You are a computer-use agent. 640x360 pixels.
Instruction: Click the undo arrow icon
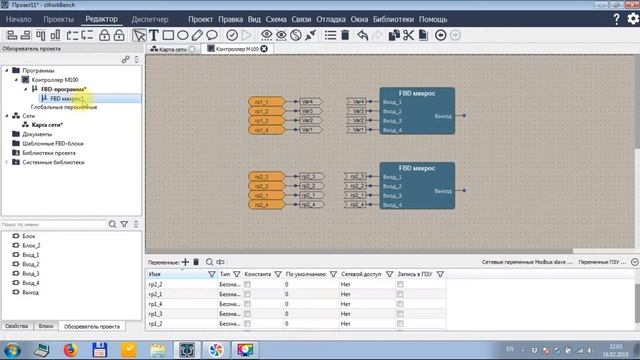coord(362,35)
